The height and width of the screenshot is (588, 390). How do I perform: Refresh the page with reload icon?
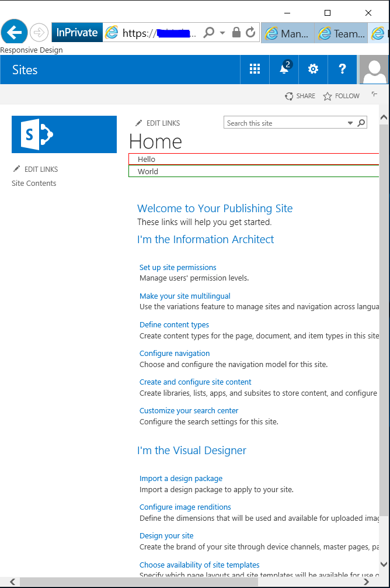[x=250, y=32]
